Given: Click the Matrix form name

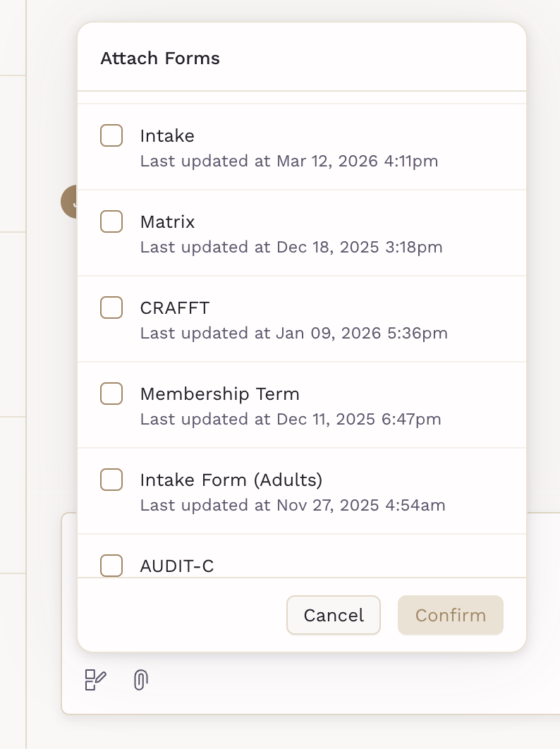Looking at the screenshot, I should pyautogui.click(x=167, y=222).
